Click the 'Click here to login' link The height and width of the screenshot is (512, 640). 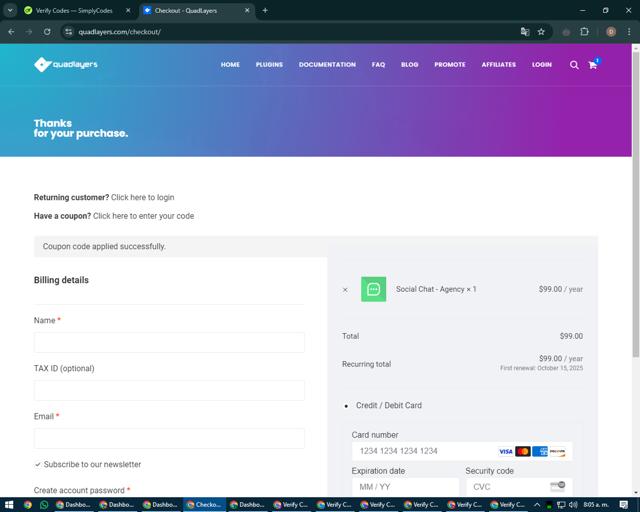(142, 197)
